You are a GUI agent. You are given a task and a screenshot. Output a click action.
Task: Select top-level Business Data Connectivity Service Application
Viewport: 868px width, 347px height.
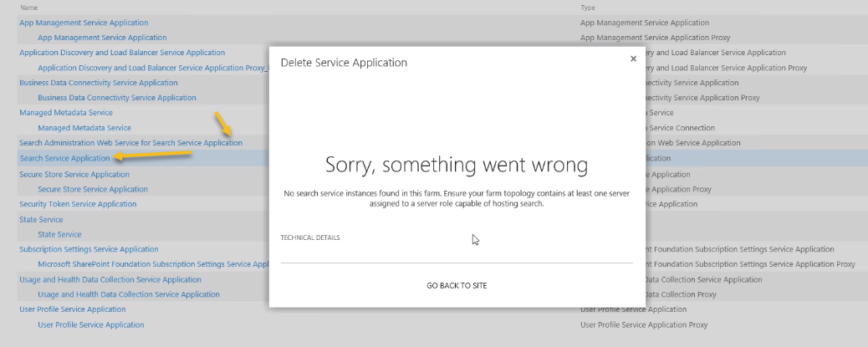click(x=99, y=83)
